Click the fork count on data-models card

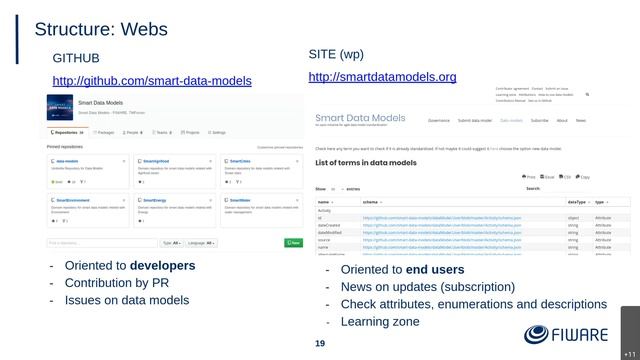tap(83, 182)
